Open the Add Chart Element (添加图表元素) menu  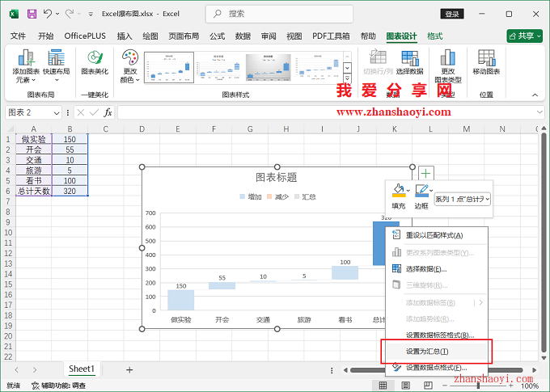[x=26, y=66]
